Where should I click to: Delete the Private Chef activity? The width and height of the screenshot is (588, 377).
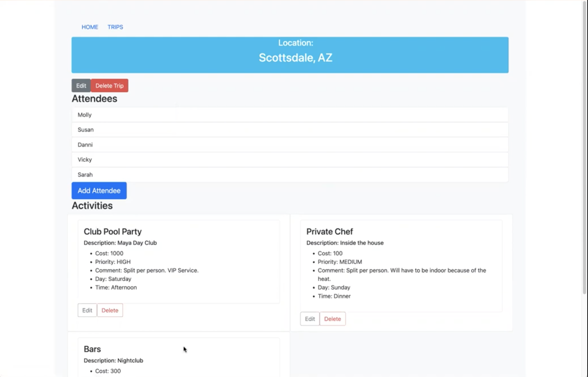click(332, 319)
